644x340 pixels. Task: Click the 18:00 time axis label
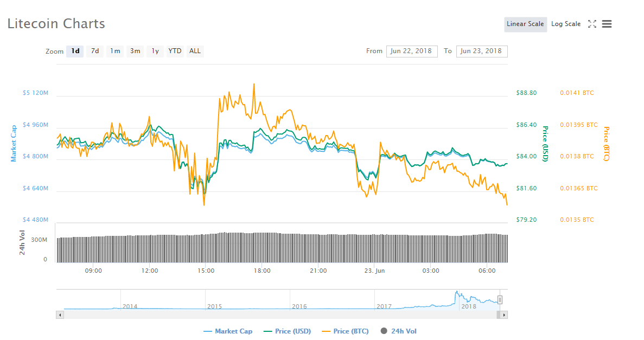(x=262, y=271)
